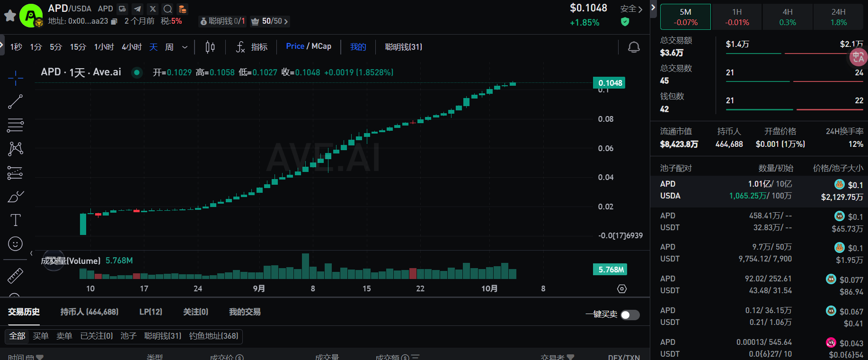Toggle the Price / MCap chart mode
The image size is (868, 360).
pyautogui.click(x=309, y=46)
